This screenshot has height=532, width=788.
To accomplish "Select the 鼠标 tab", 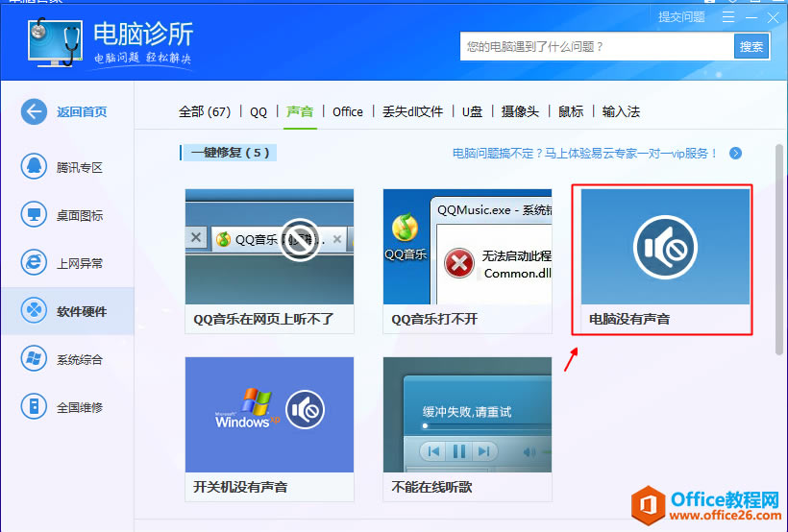I will coord(571,111).
